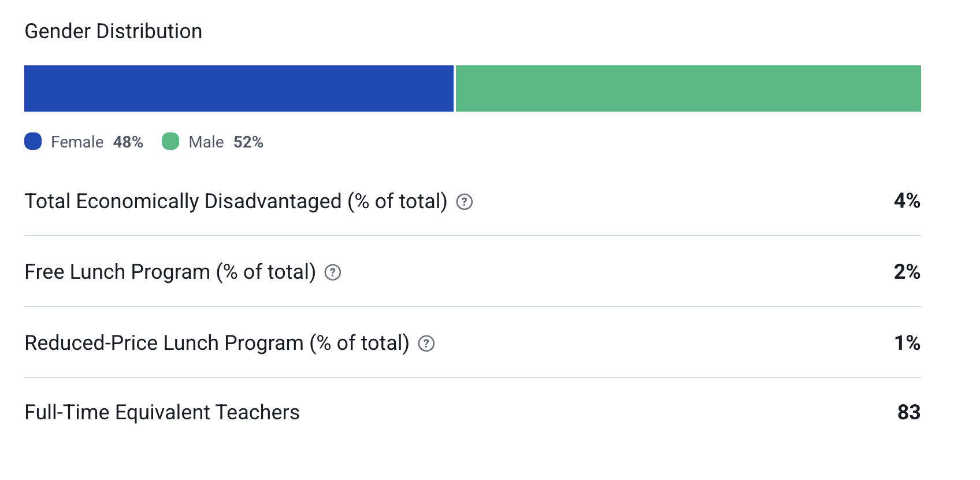Click the 83 teachers value
Viewport: 980px width, 480px height.
[x=909, y=412]
